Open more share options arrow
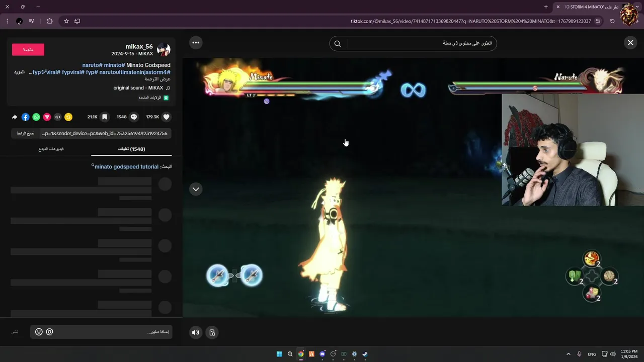The width and height of the screenshot is (644, 362). tap(15, 117)
